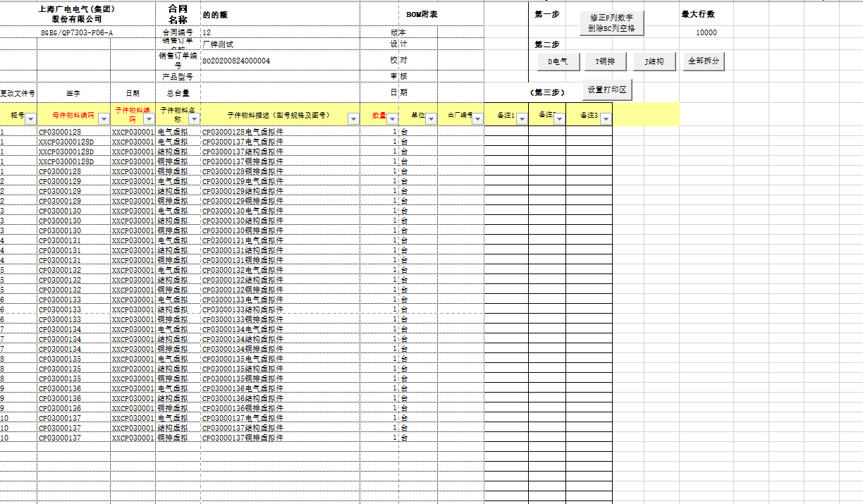Select the sales order number cell SO20200824000004

pos(236,61)
